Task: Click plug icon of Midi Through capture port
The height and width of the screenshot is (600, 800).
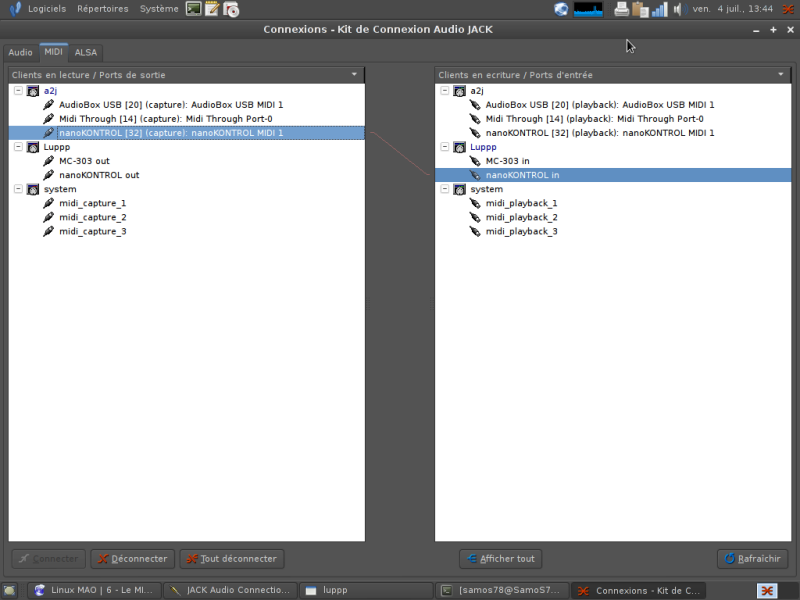Action: 48,119
